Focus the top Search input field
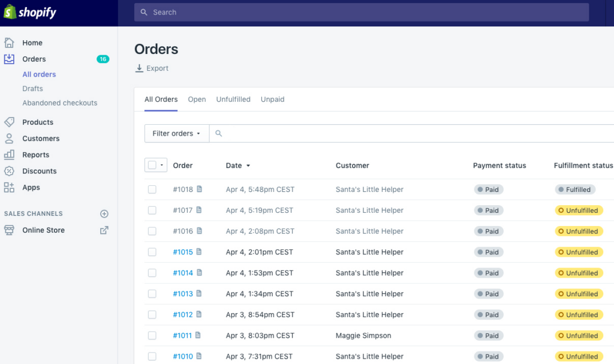This screenshot has height=364, width=614. pos(362,12)
